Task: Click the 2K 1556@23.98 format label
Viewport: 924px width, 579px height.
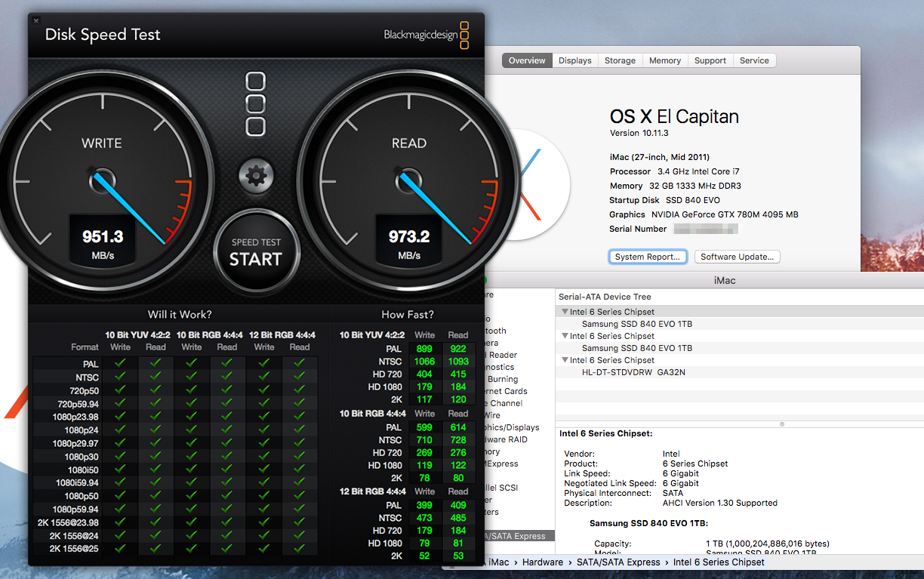Action: pyautogui.click(x=68, y=522)
